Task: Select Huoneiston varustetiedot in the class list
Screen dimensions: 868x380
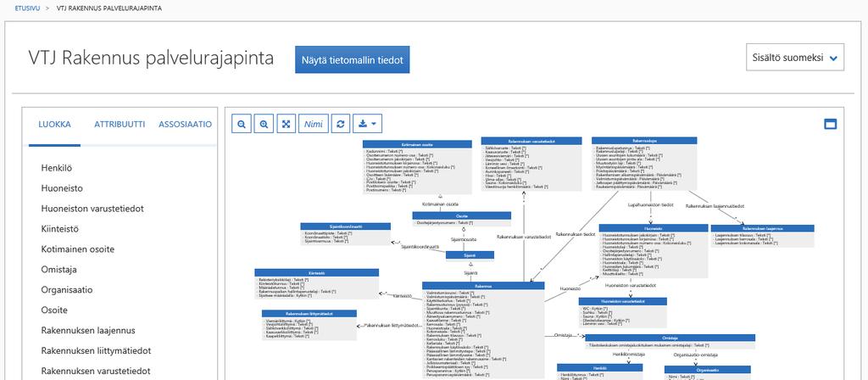Action: (x=92, y=209)
